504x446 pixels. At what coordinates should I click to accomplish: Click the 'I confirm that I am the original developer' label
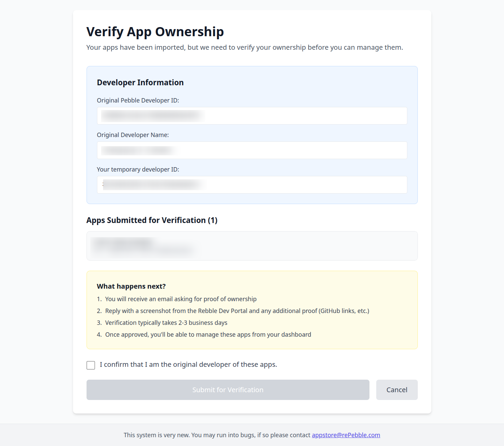(188, 364)
